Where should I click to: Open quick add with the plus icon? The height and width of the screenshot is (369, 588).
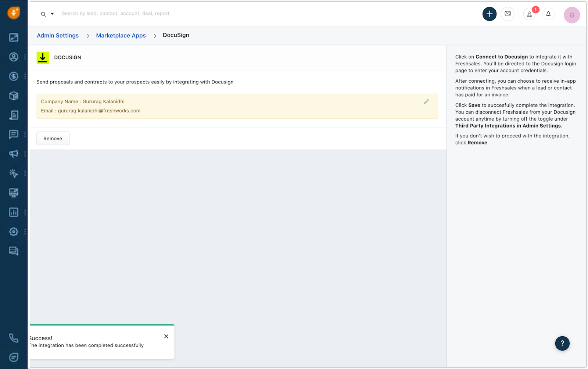point(489,14)
